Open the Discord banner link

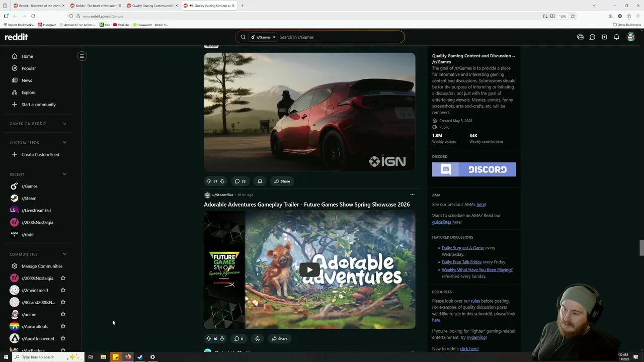coord(474,169)
